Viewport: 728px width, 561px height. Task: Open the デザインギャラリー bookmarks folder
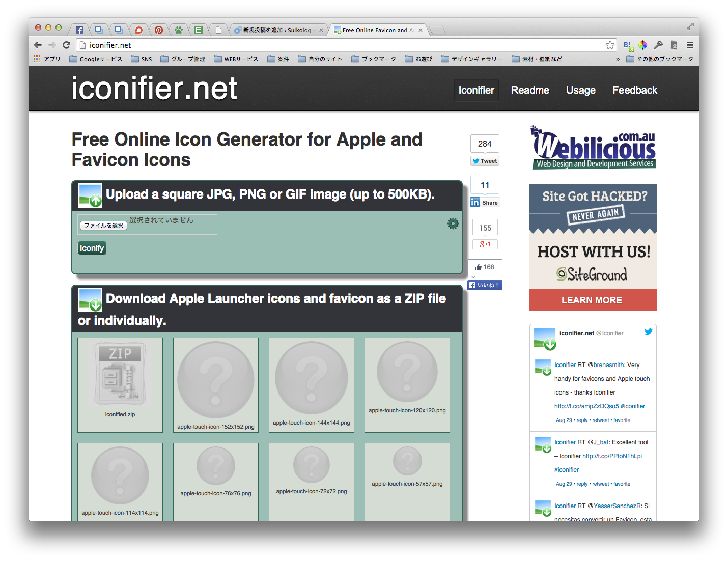pyautogui.click(x=471, y=59)
